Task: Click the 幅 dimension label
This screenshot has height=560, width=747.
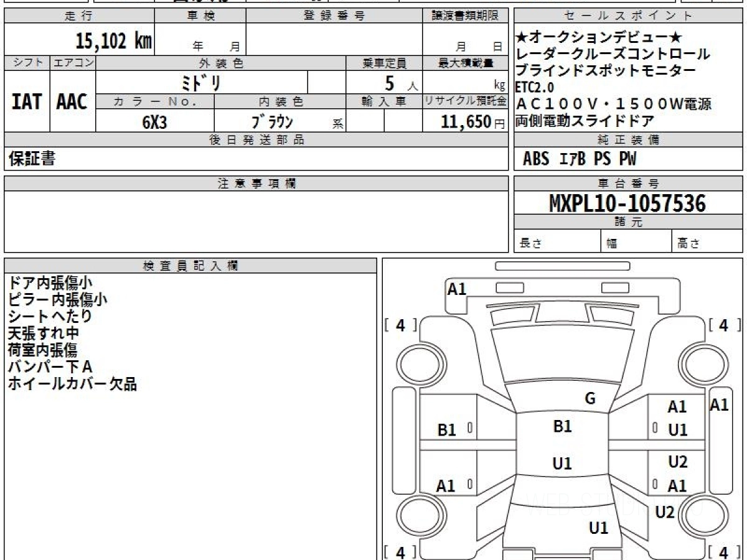Action: (x=611, y=244)
